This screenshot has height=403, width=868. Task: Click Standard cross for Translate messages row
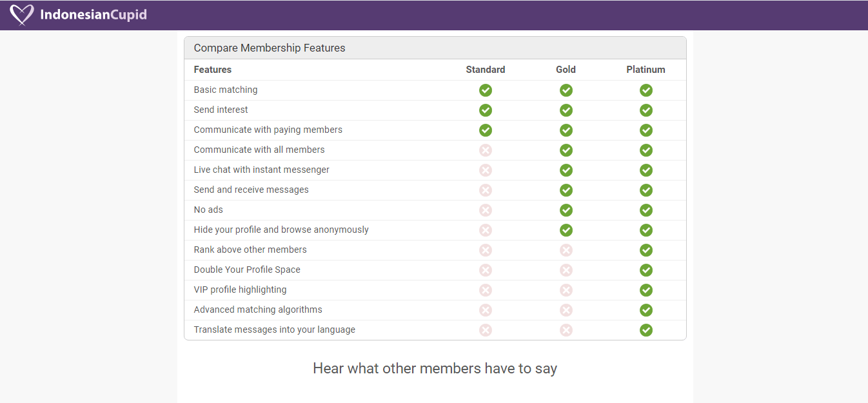pyautogui.click(x=486, y=330)
